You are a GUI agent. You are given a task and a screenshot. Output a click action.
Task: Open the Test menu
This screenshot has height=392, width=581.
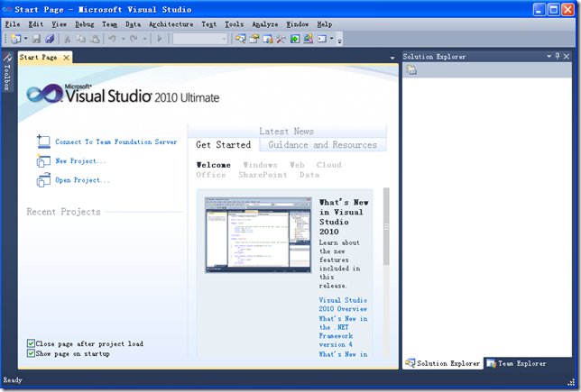pyautogui.click(x=209, y=24)
